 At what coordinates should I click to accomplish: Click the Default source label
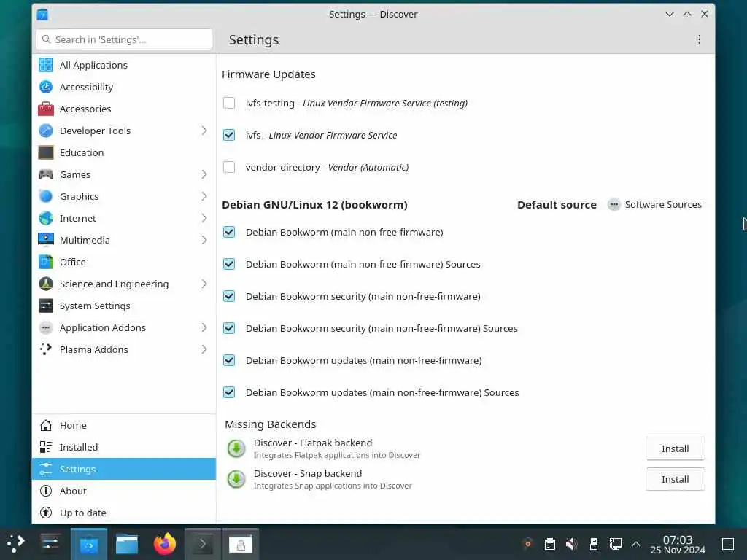click(x=557, y=205)
